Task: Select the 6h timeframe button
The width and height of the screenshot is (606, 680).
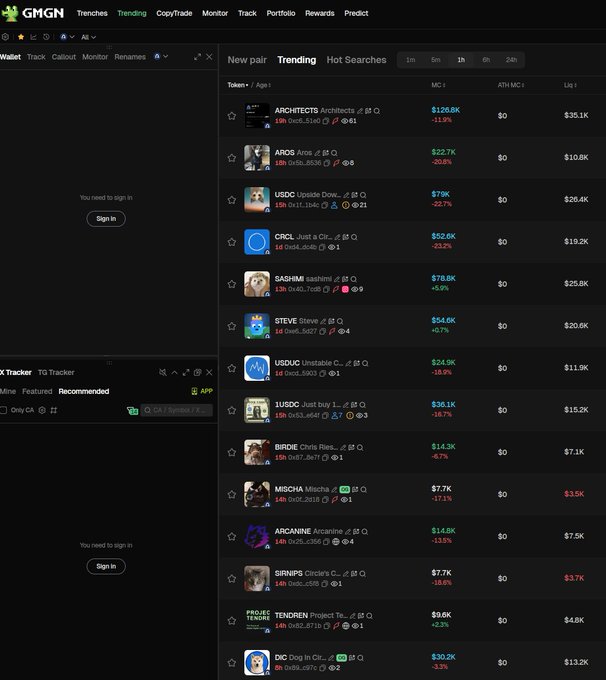Action: coord(486,60)
